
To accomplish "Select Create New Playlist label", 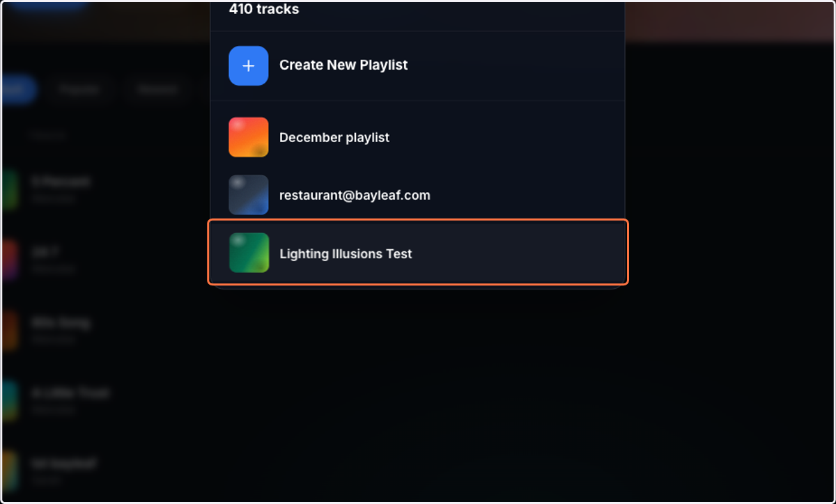I will pyautogui.click(x=343, y=65).
